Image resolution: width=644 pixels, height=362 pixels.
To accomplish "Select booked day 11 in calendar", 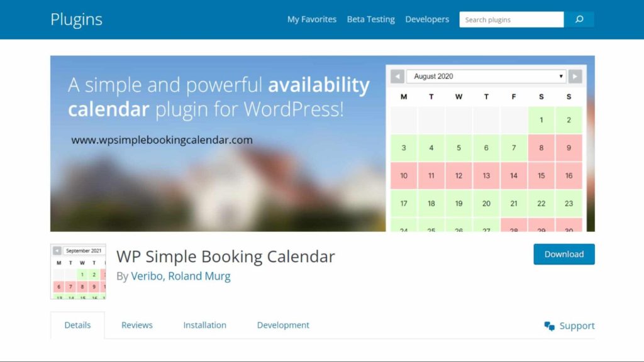I will [x=431, y=176].
